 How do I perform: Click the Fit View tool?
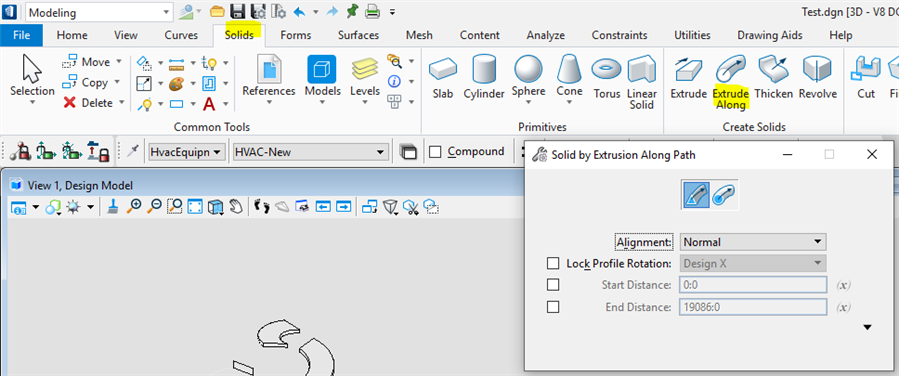coord(196,206)
